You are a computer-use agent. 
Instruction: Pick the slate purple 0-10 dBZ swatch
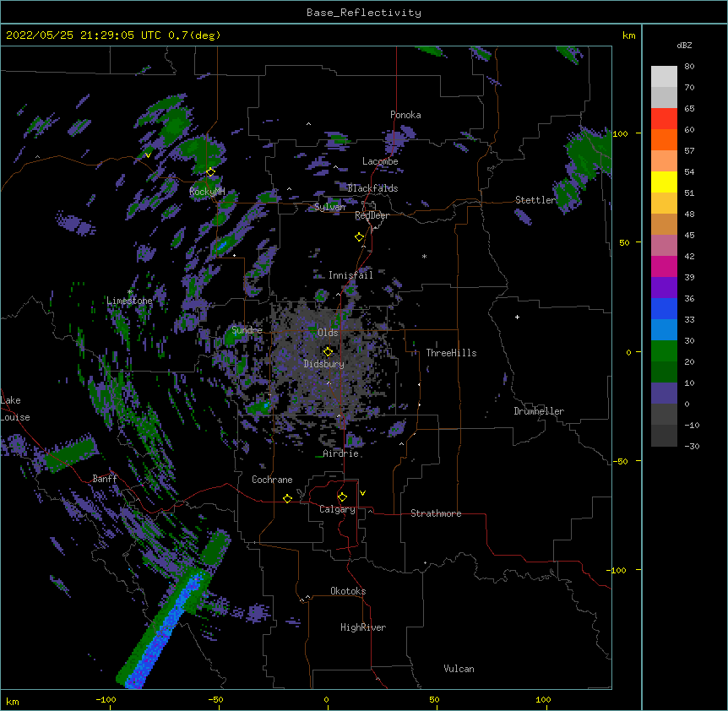[664, 393]
